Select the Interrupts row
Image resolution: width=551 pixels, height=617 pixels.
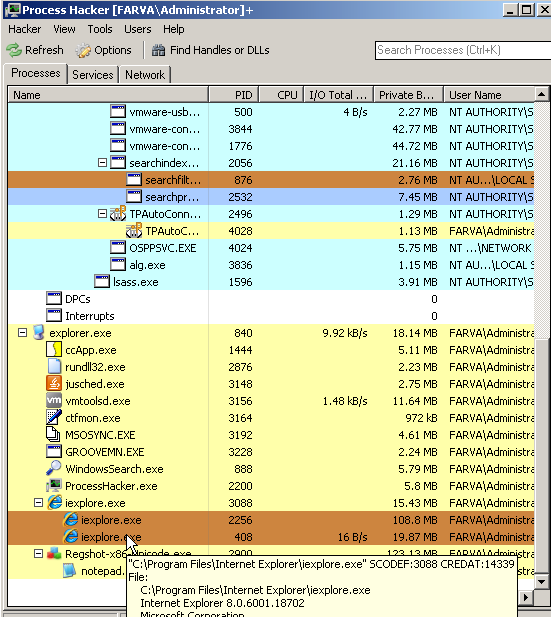pyautogui.click(x=271, y=316)
